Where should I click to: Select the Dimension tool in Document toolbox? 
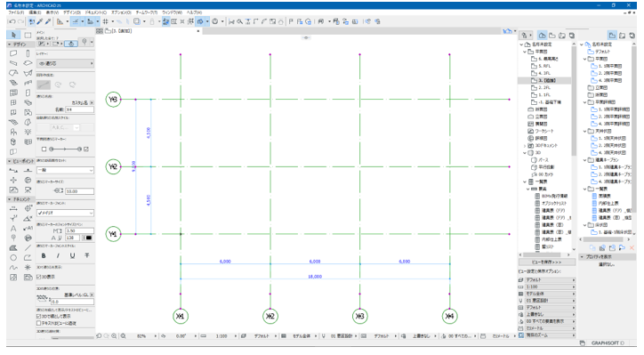click(x=13, y=208)
